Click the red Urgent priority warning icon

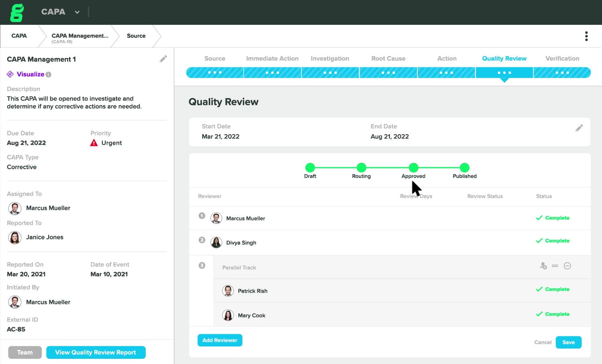point(94,143)
